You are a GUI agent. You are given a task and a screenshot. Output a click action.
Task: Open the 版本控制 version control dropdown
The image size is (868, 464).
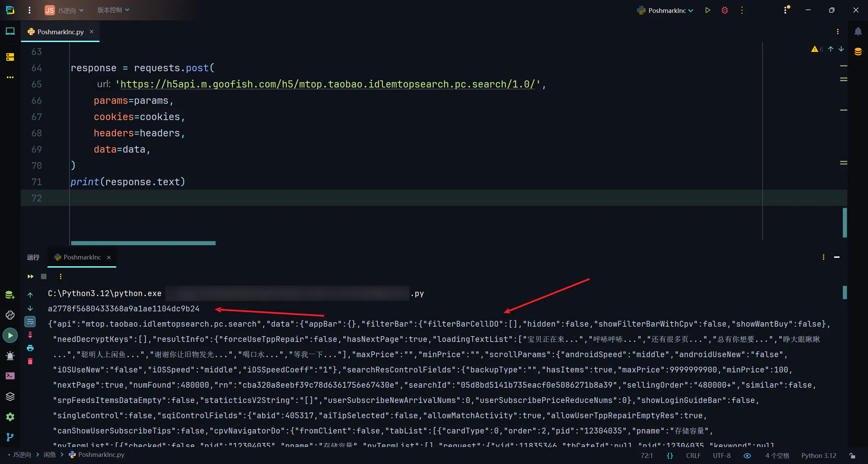point(113,10)
